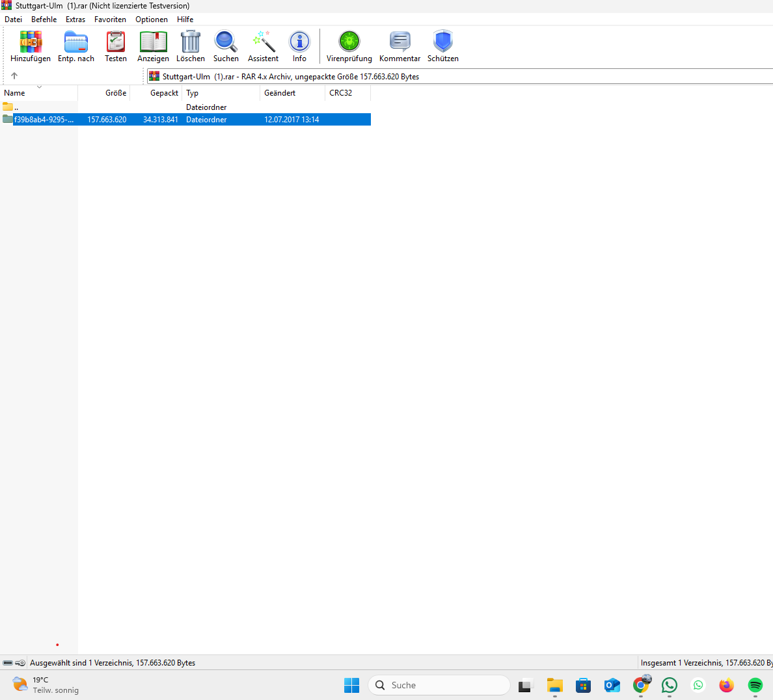Screen dimensions: 773x700
Task: Open Spotify from taskbar
Action: pos(755,685)
